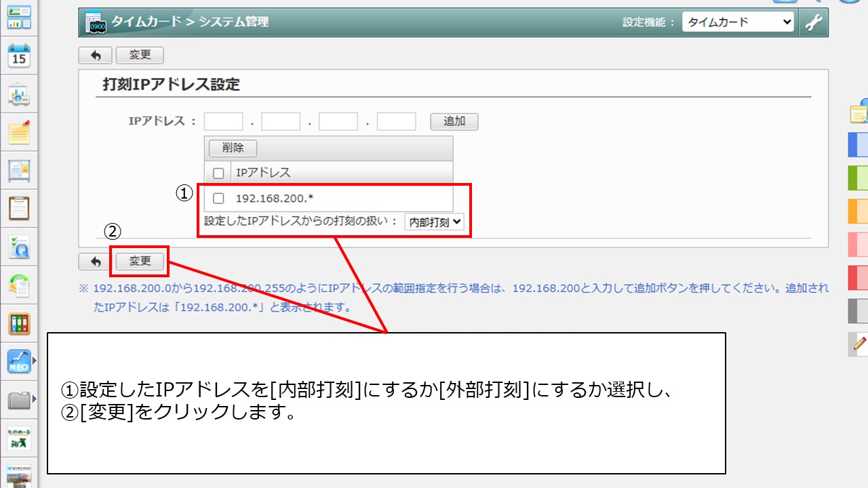The height and width of the screenshot is (488, 868).
Task: Open the sticky note icon at right edge
Action: click(x=859, y=112)
